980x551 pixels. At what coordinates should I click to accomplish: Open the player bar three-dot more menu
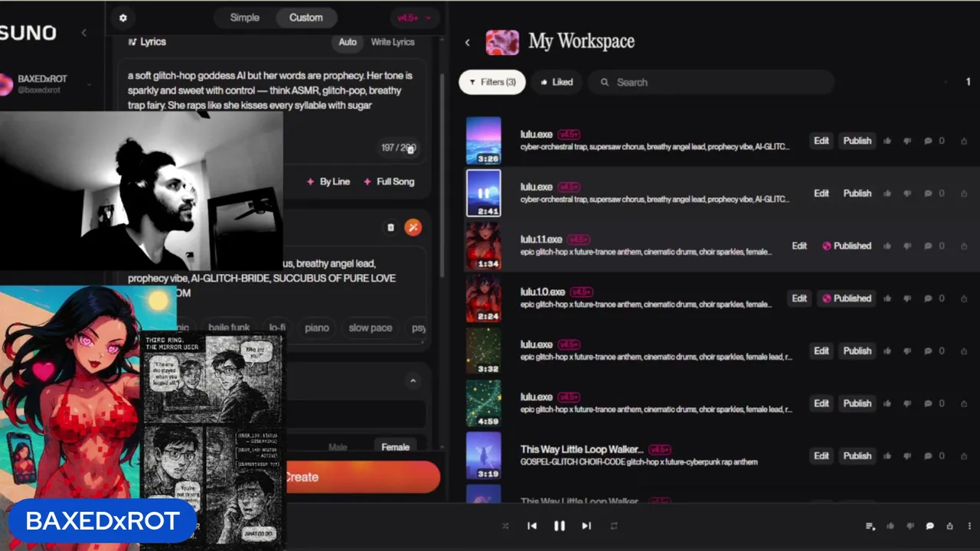969,526
